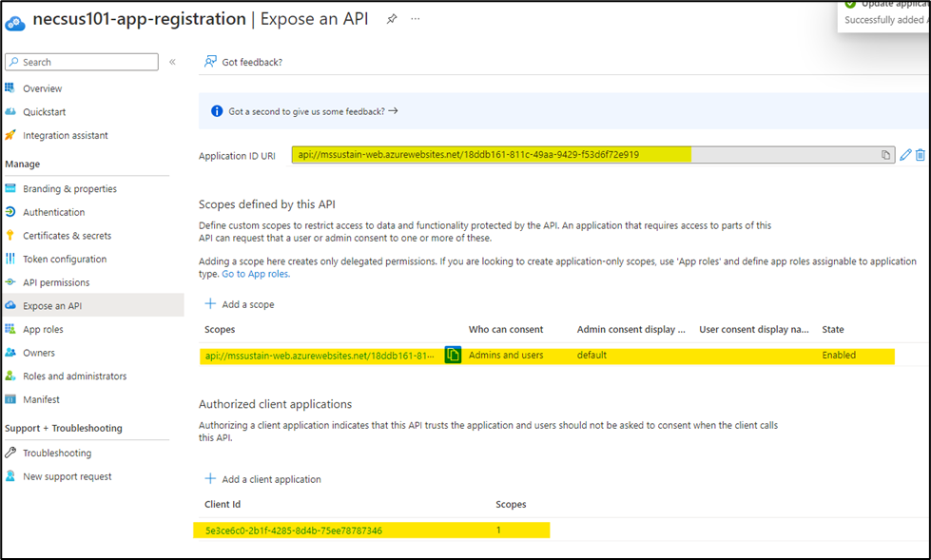Click the Certificates key icon

click(10, 235)
